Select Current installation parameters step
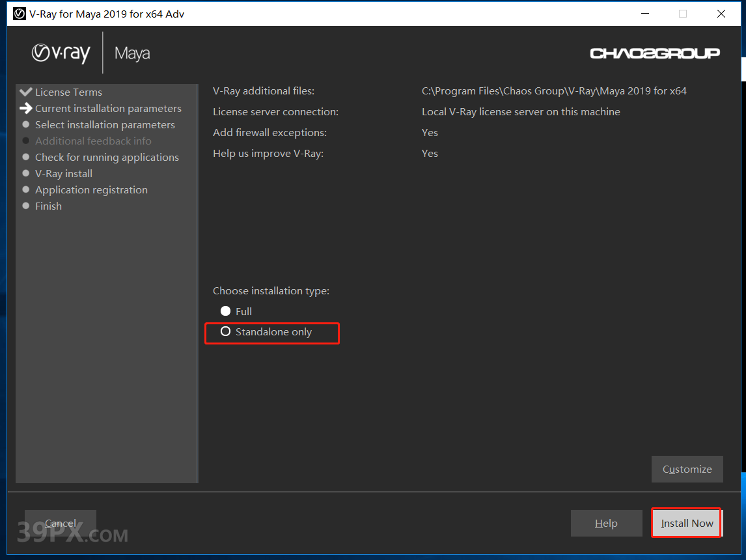The image size is (746, 560). pos(108,109)
